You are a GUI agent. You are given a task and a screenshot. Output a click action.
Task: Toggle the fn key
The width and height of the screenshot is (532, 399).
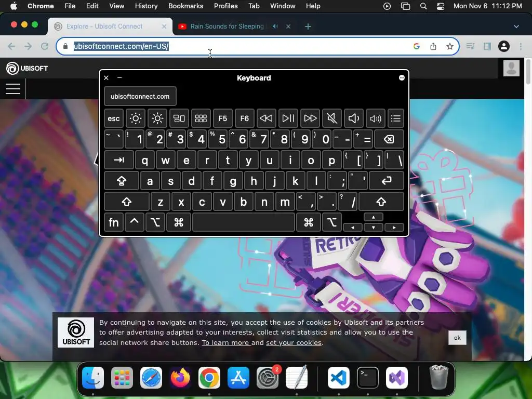coord(114,222)
